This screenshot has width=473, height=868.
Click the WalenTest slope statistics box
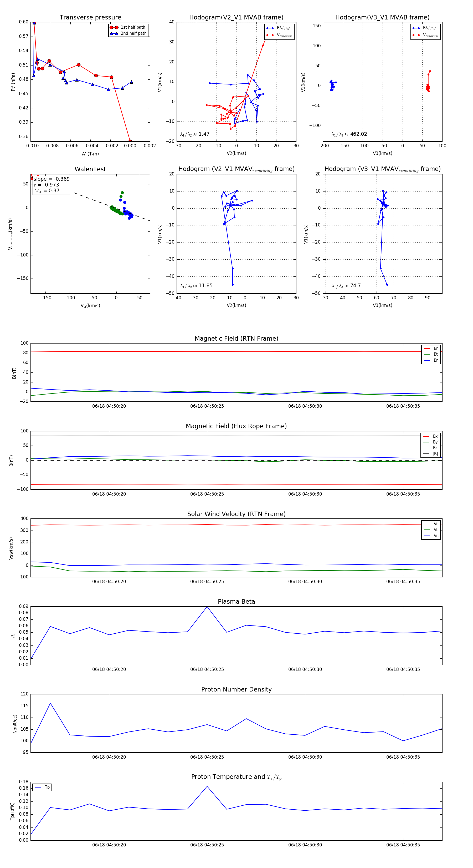[52, 185]
